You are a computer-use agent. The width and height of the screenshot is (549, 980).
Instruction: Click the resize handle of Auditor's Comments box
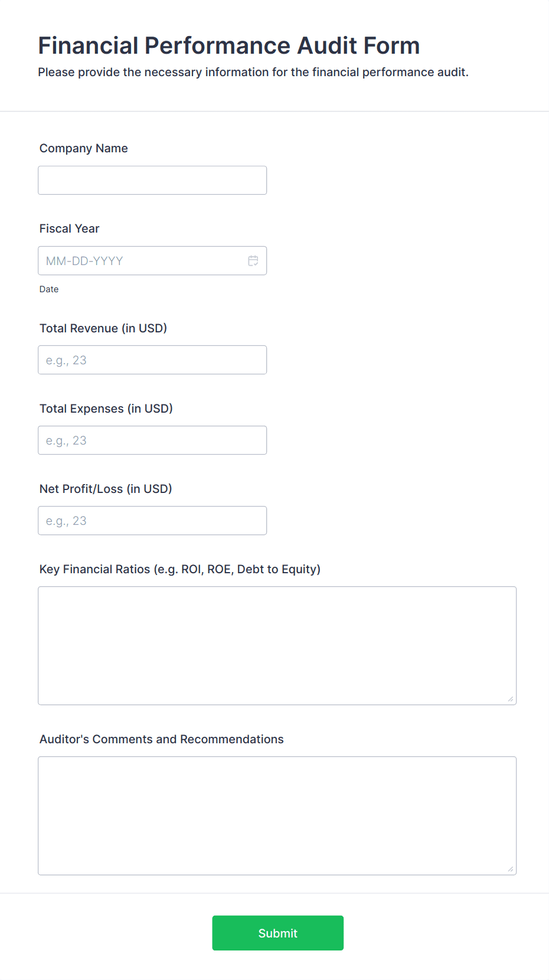509,869
